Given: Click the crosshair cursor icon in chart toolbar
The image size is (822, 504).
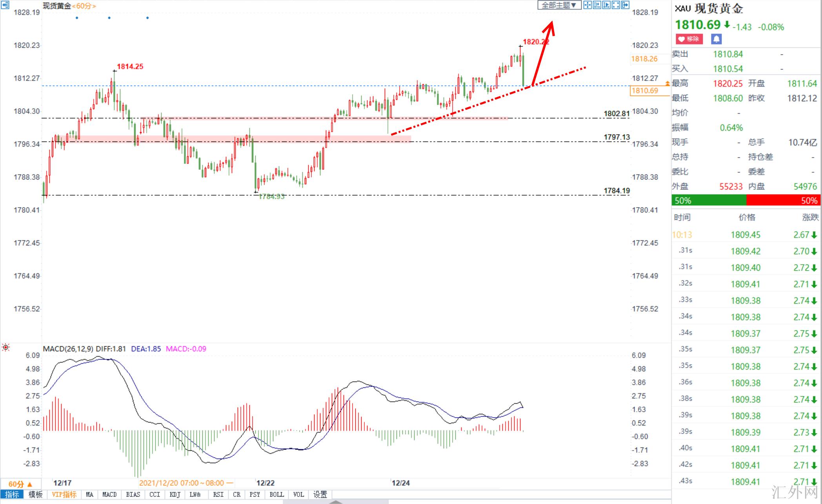Looking at the screenshot, I should point(587,5).
